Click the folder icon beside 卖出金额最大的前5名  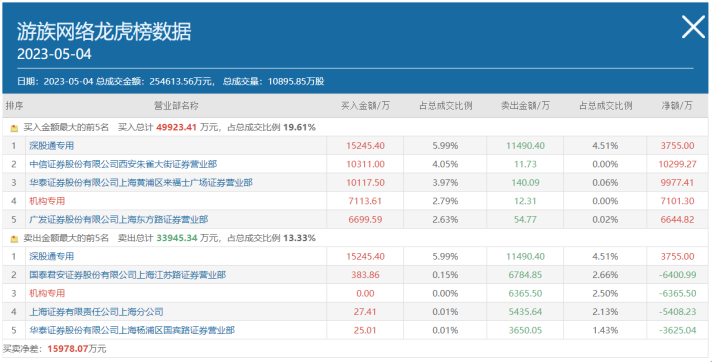[14, 239]
